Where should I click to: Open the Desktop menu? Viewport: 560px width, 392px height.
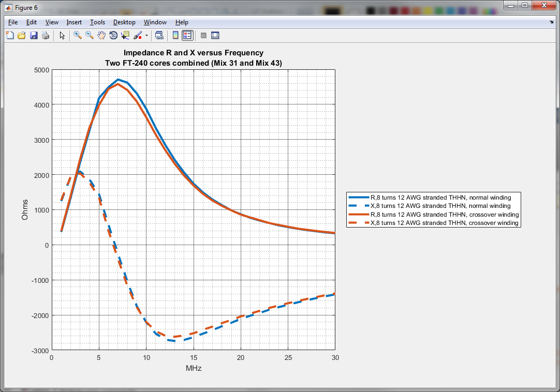(x=124, y=22)
